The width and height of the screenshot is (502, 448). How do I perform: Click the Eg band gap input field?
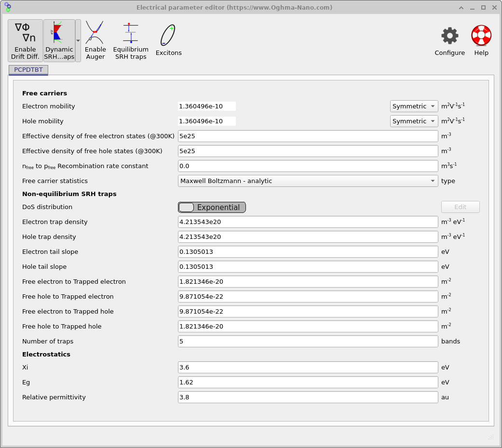pyautogui.click(x=308, y=382)
